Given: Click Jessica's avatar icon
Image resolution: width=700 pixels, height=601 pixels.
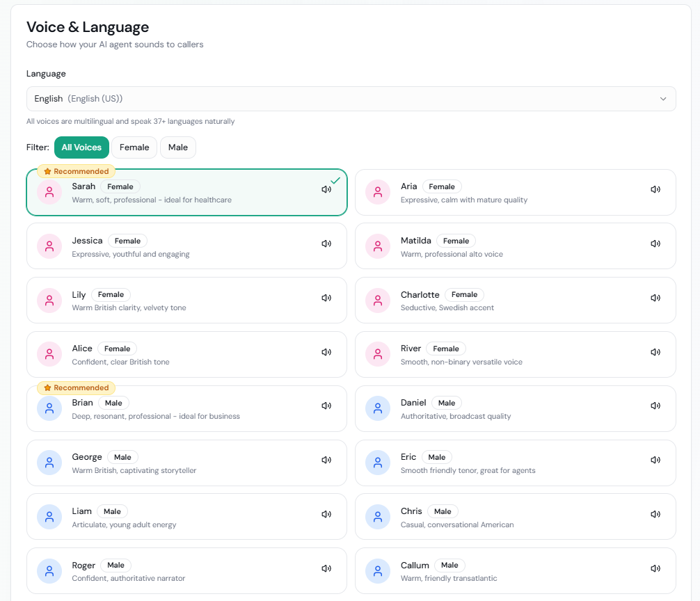Looking at the screenshot, I should [x=49, y=246].
